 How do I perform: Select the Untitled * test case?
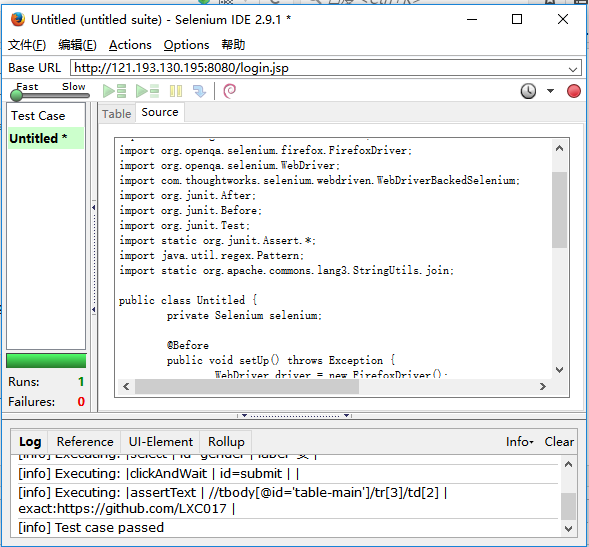(x=46, y=138)
